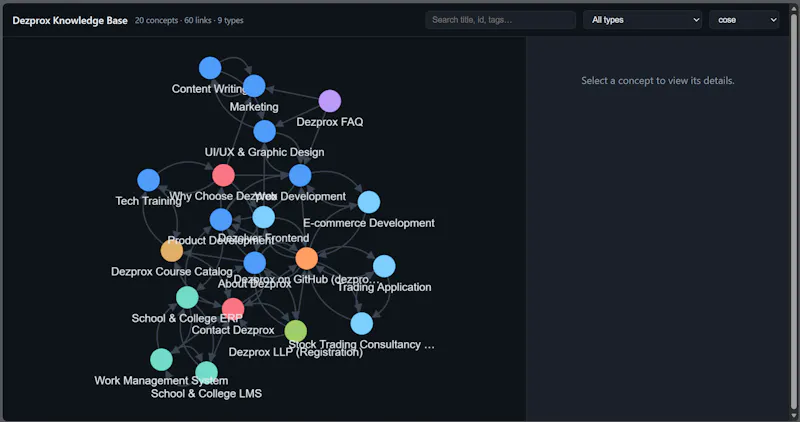800x422 pixels.
Task: Select the Marketing node circle
Action: (x=254, y=86)
